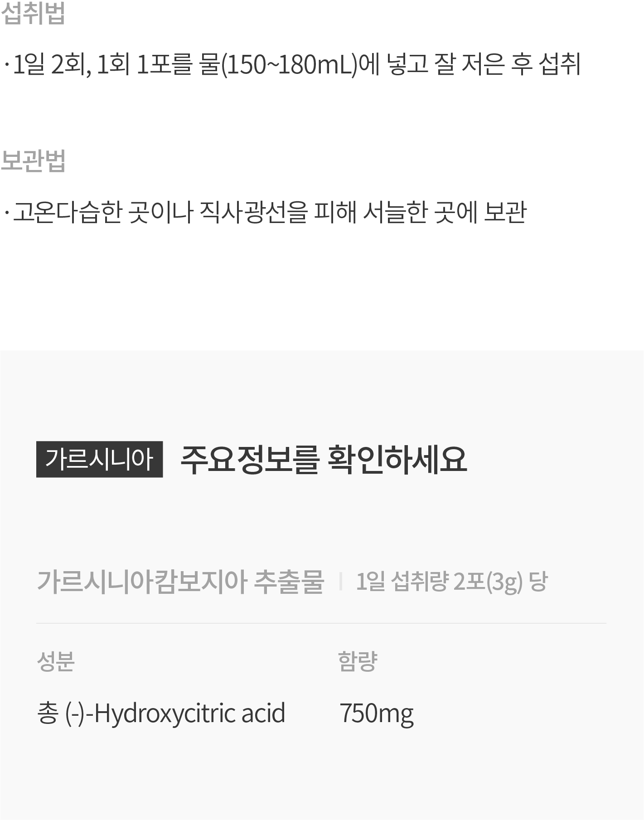
Task: Click the 1일 섭취량 2포(3g) 당 text
Action: tap(452, 582)
